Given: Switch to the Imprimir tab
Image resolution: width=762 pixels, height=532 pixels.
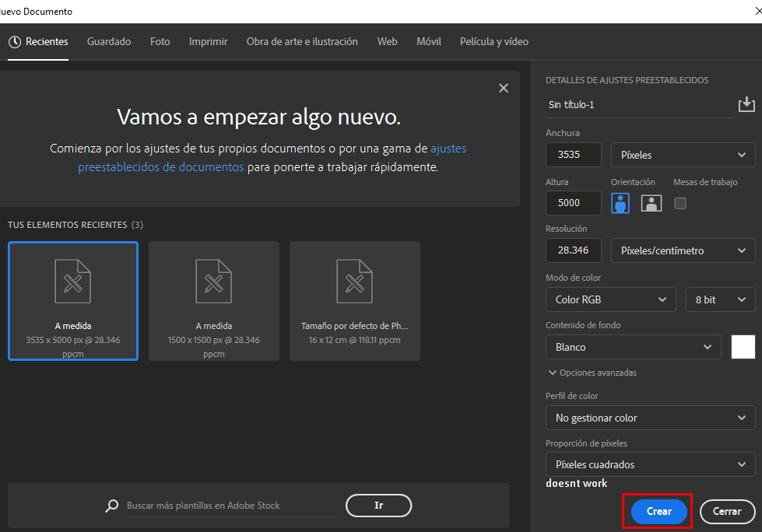Looking at the screenshot, I should pos(208,41).
